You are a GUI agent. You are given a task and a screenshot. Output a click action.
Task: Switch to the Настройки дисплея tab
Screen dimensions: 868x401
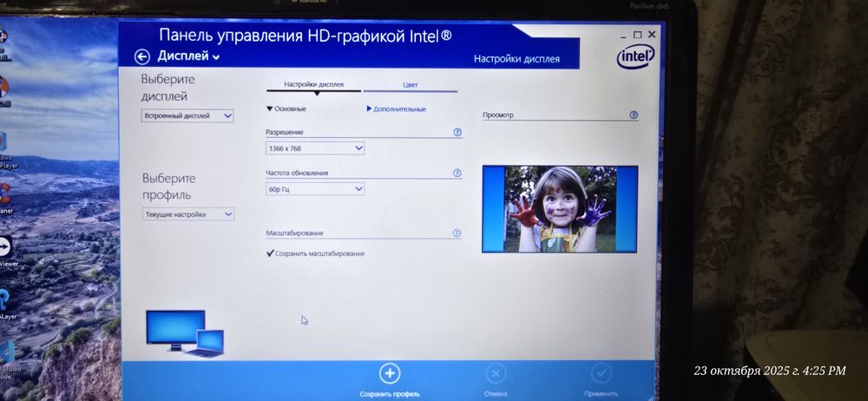tap(314, 85)
